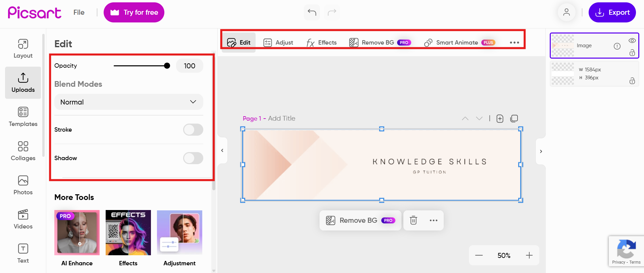Open more tools in top editing toolbar
The height and width of the screenshot is (273, 644).
(514, 43)
